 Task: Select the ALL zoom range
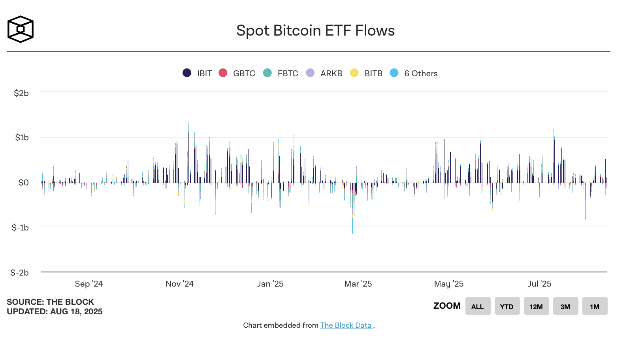click(x=478, y=306)
